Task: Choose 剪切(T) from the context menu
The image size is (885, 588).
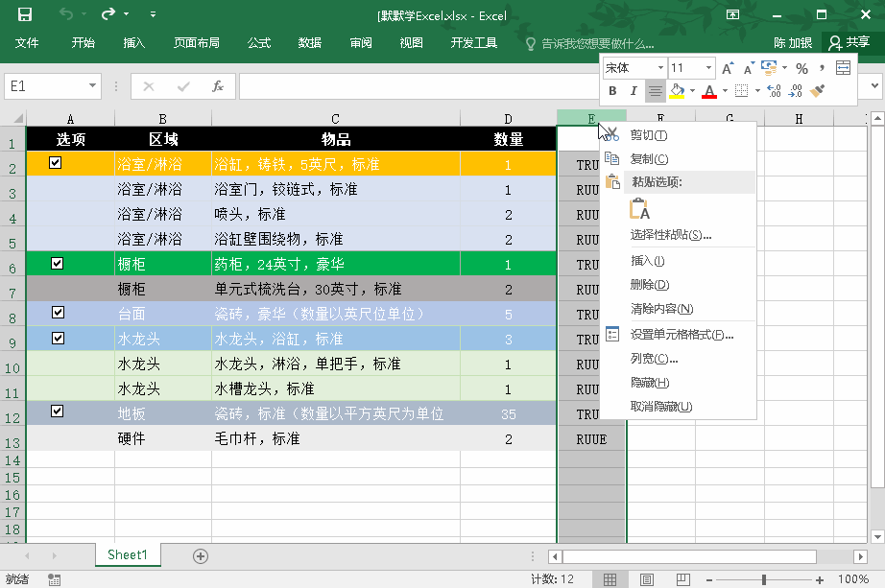Action: (x=679, y=135)
